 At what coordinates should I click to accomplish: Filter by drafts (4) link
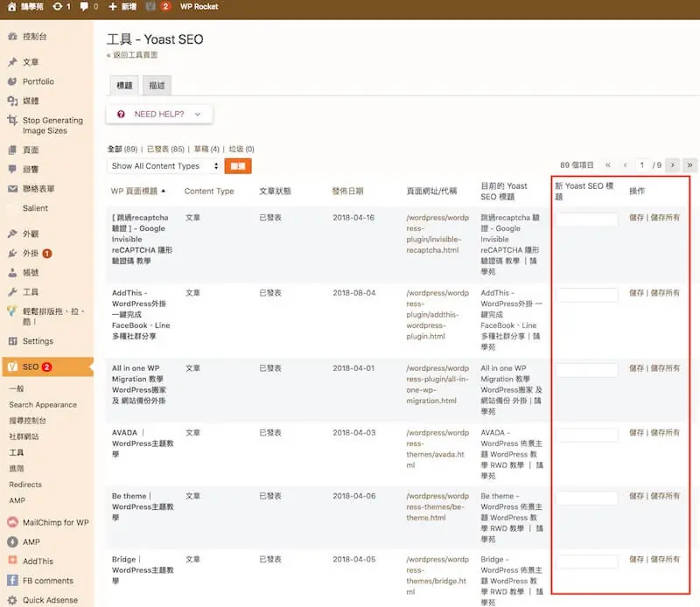coord(206,149)
